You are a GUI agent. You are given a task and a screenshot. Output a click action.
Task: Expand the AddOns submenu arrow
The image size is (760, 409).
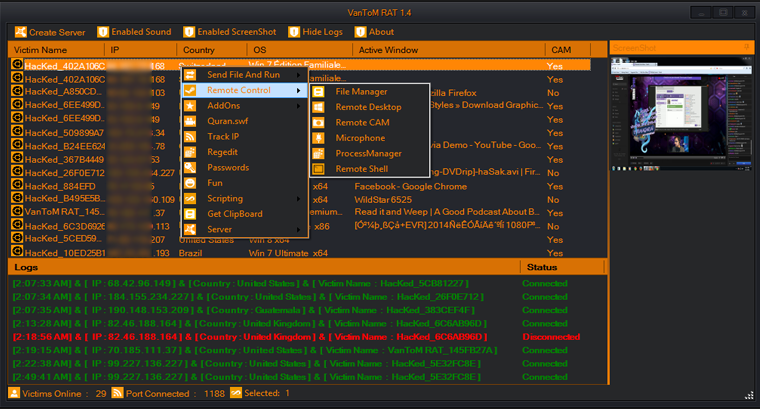[x=299, y=106]
